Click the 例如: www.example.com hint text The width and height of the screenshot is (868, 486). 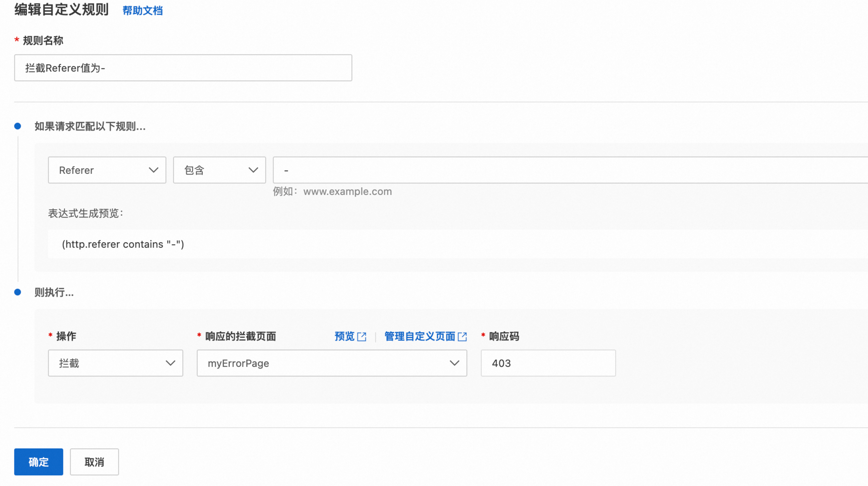click(332, 192)
